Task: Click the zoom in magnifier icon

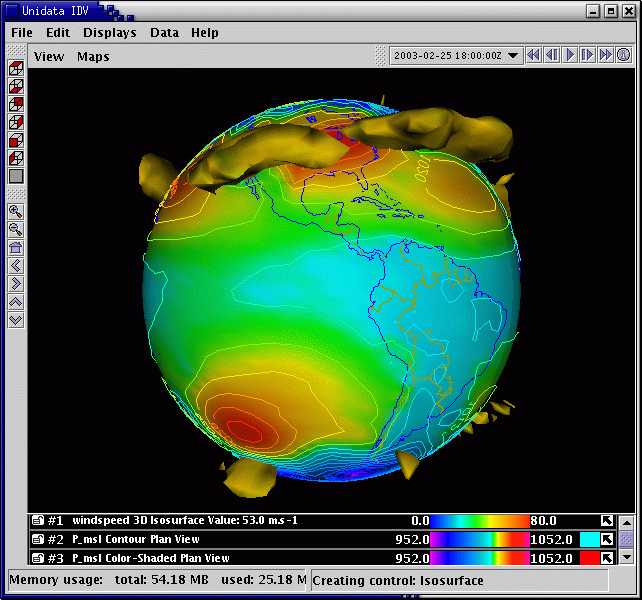Action: click(x=15, y=211)
